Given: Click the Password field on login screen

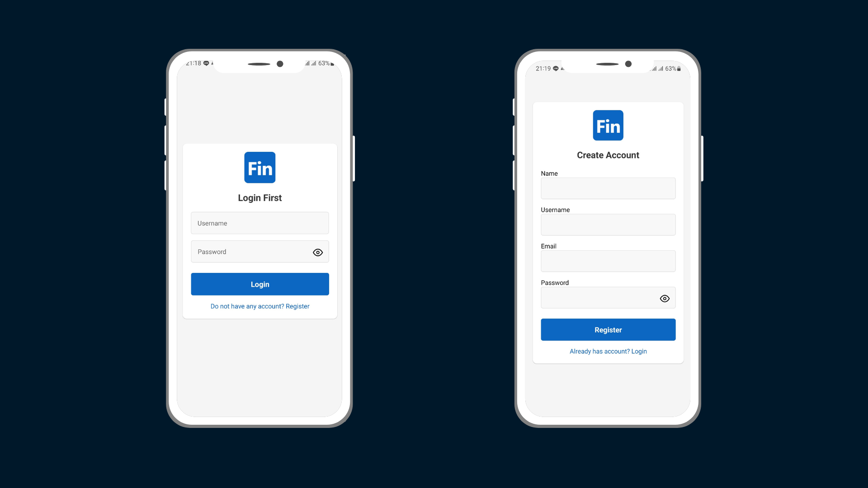Looking at the screenshot, I should click(x=259, y=251).
